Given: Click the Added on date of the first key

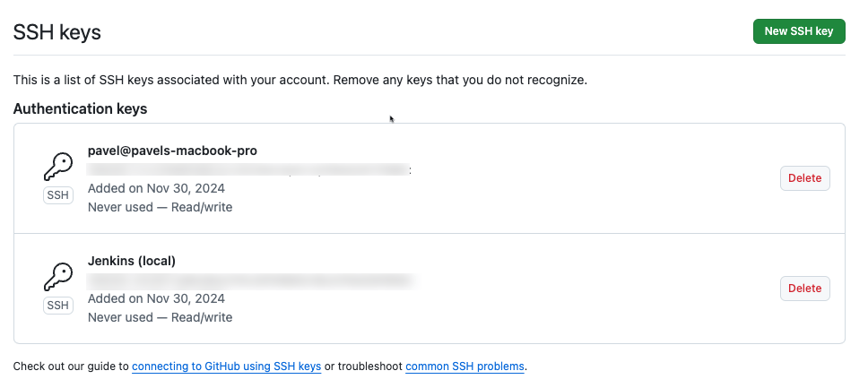Looking at the screenshot, I should coord(156,188).
